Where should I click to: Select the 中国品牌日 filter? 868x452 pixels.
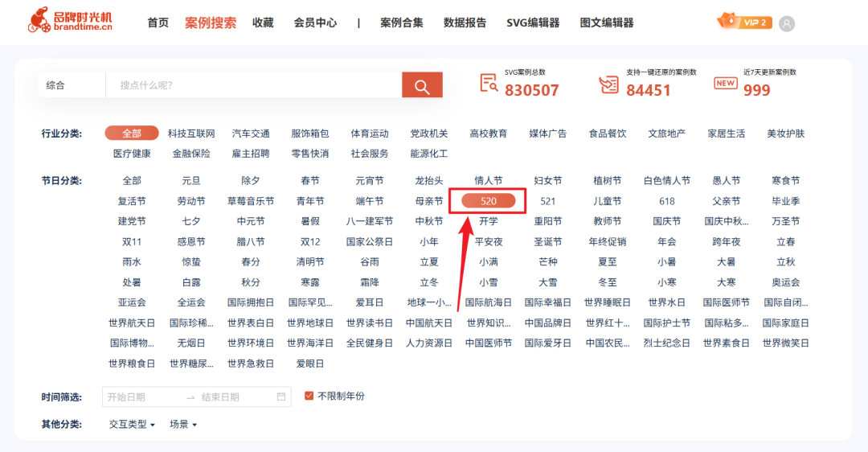coord(548,323)
